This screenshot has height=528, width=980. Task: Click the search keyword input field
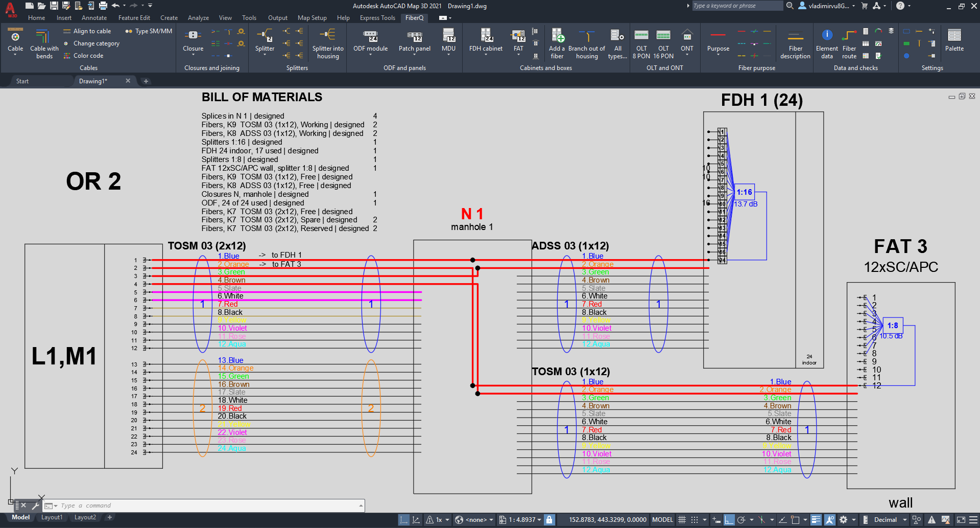[737, 6]
